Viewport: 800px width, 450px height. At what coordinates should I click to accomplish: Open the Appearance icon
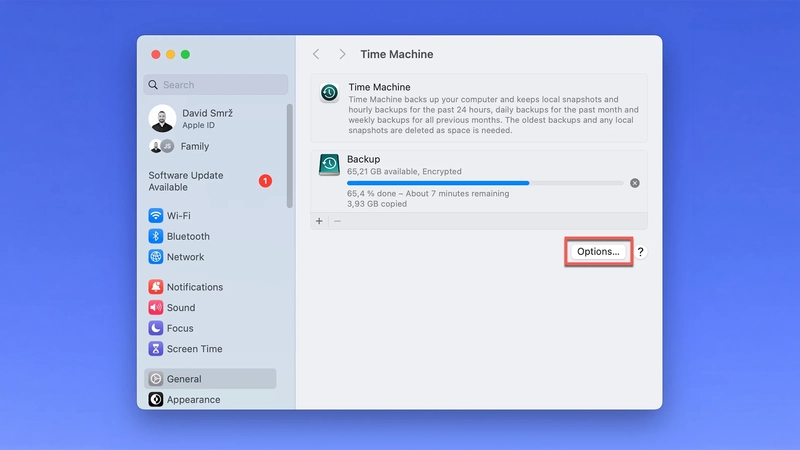point(156,399)
